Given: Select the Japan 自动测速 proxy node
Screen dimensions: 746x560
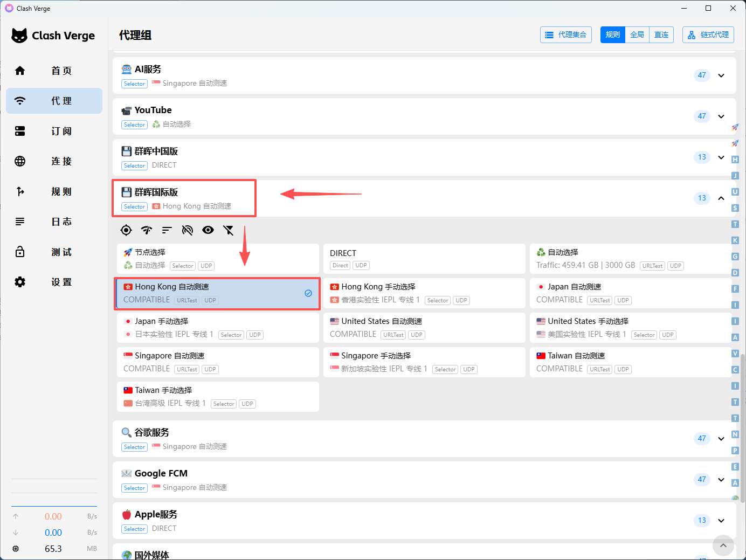Looking at the screenshot, I should point(630,293).
